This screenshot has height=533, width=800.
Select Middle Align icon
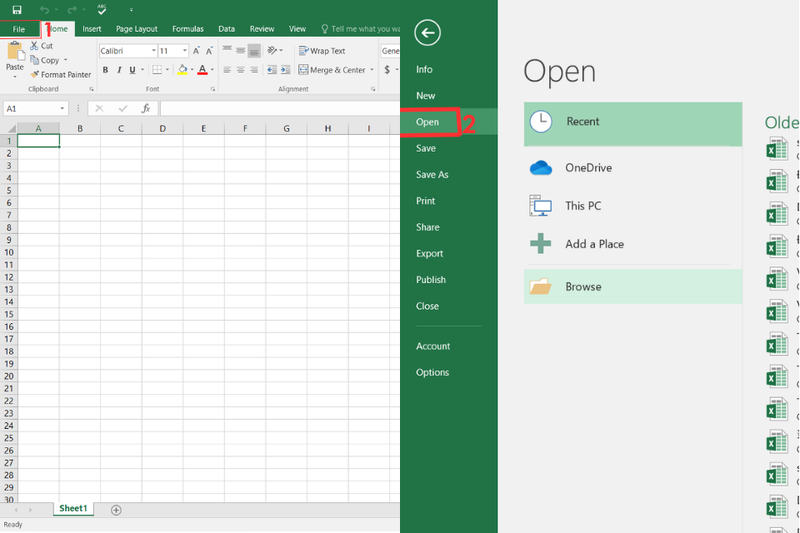240,50
